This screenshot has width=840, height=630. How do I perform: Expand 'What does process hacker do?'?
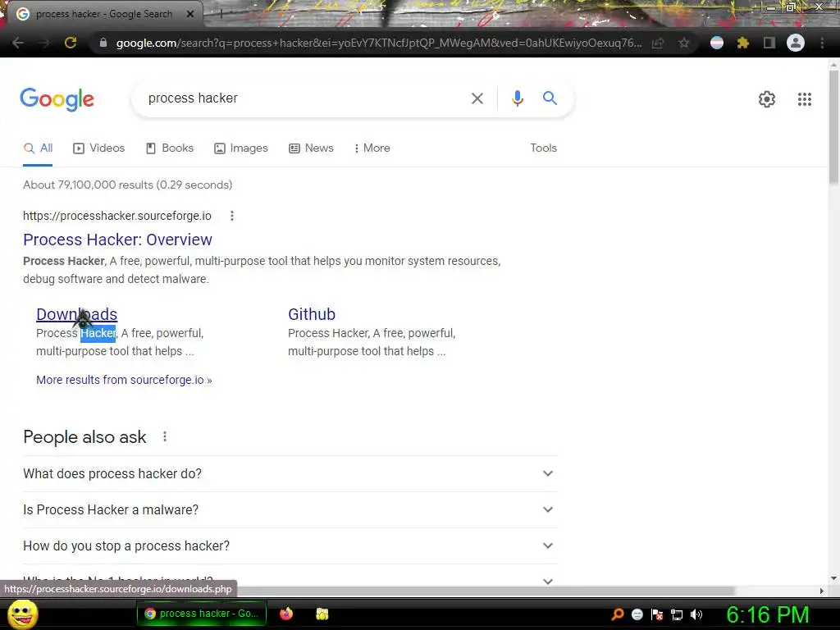(290, 473)
